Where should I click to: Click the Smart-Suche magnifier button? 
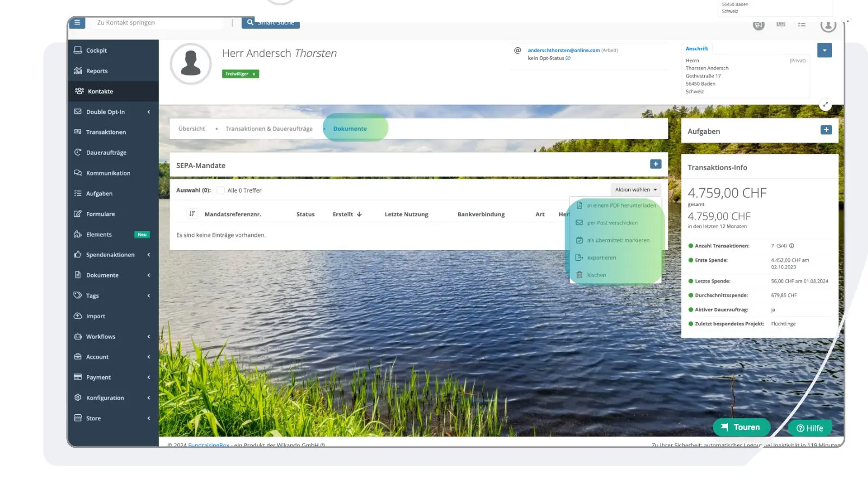point(250,23)
